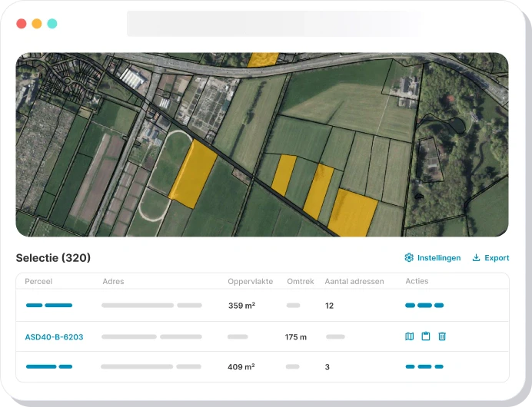Open Instellingen settings gear icon
Viewport: 532px width, 407px height.
(x=409, y=257)
